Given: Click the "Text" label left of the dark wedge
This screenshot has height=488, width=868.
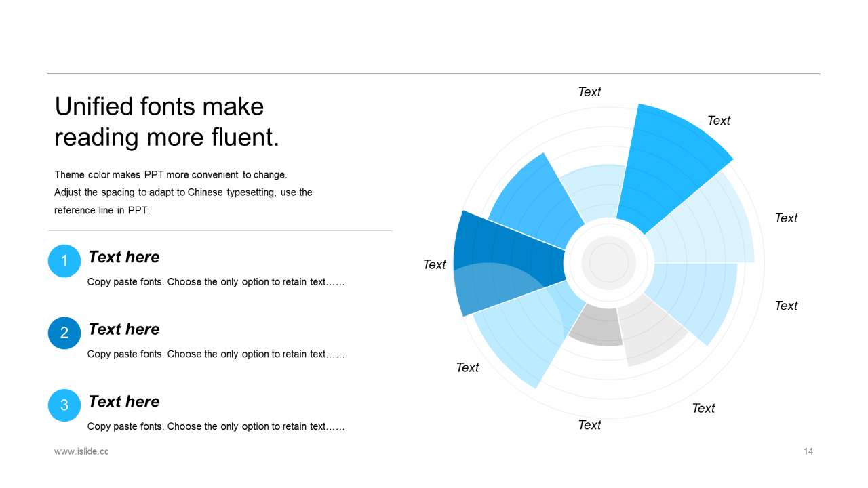Looking at the screenshot, I should point(435,264).
